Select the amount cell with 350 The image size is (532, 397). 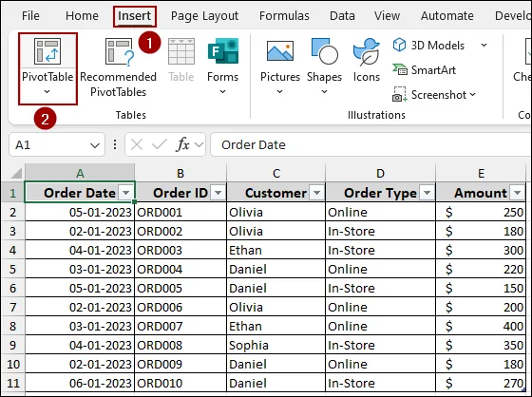pyautogui.click(x=481, y=345)
